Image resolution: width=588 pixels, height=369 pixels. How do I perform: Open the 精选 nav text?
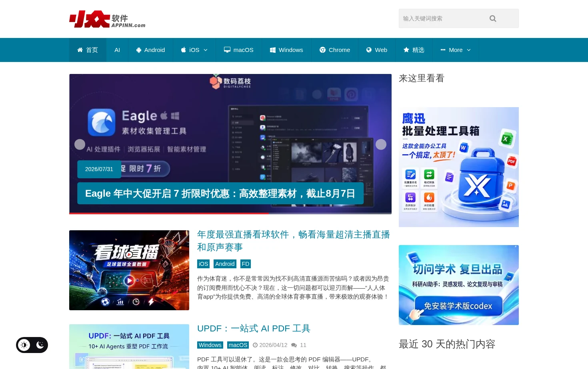[x=418, y=50]
